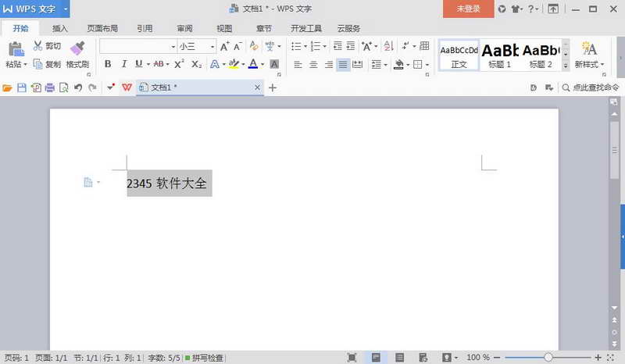The height and width of the screenshot is (364, 625).
Task: Clear formatting with eraser icon
Action: click(x=253, y=46)
